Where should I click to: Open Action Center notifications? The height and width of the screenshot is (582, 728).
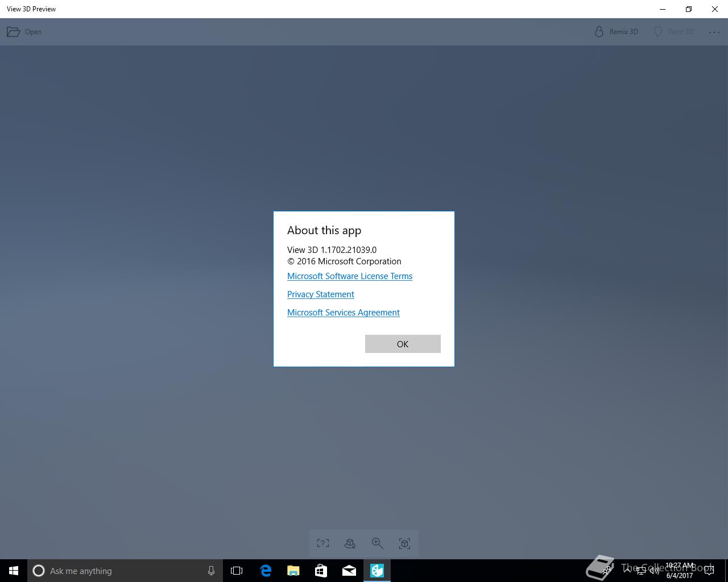(709, 571)
